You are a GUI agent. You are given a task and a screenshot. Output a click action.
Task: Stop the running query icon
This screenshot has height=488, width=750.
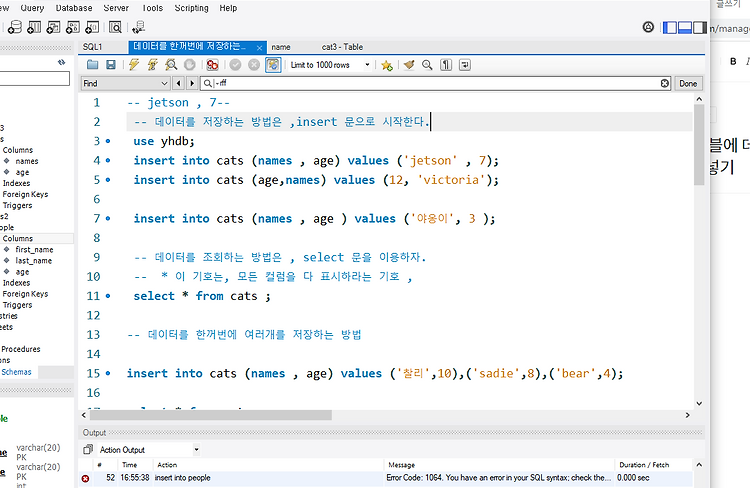190,65
